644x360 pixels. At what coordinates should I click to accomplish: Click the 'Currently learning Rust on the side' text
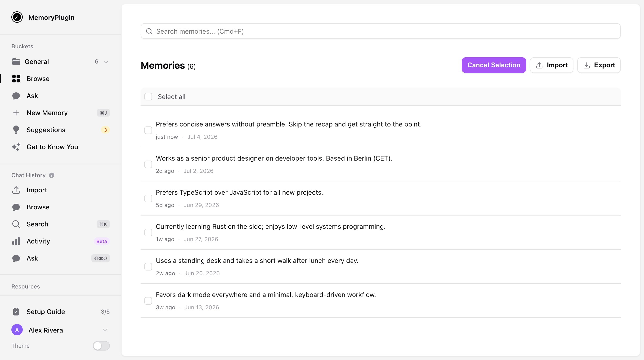270,226
